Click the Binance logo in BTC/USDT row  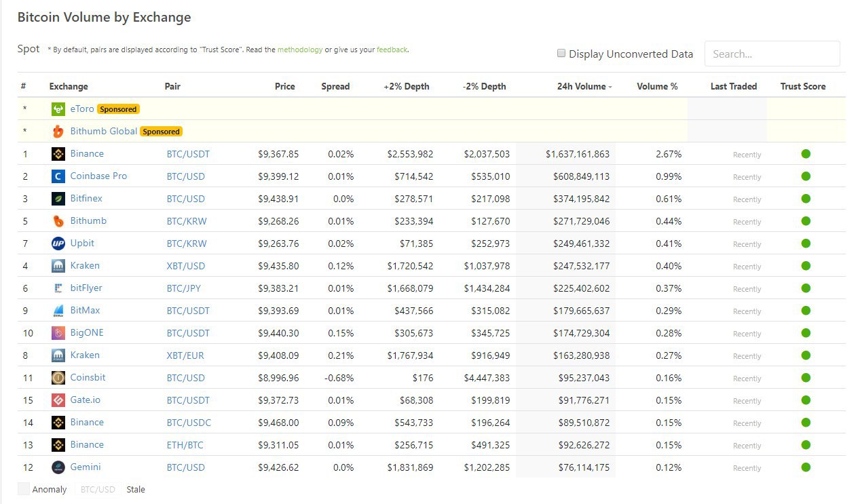[58, 154]
